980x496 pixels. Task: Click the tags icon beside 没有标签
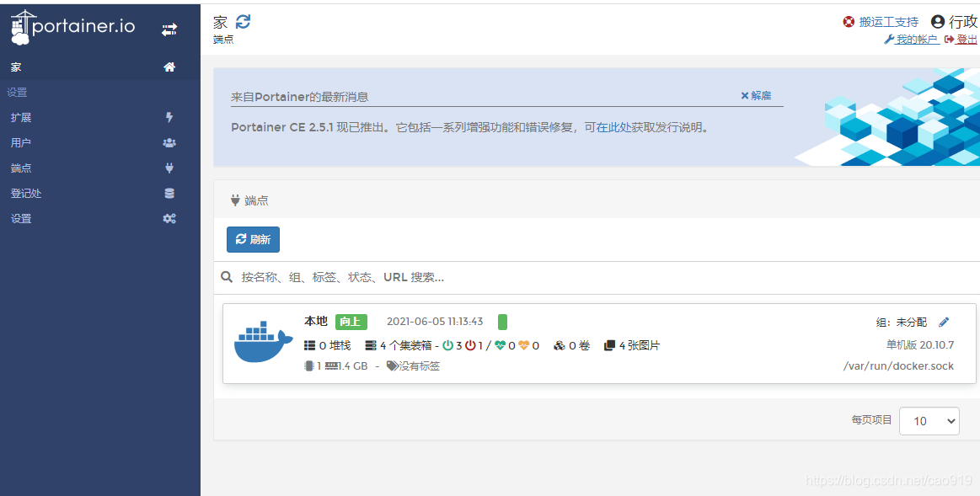393,366
